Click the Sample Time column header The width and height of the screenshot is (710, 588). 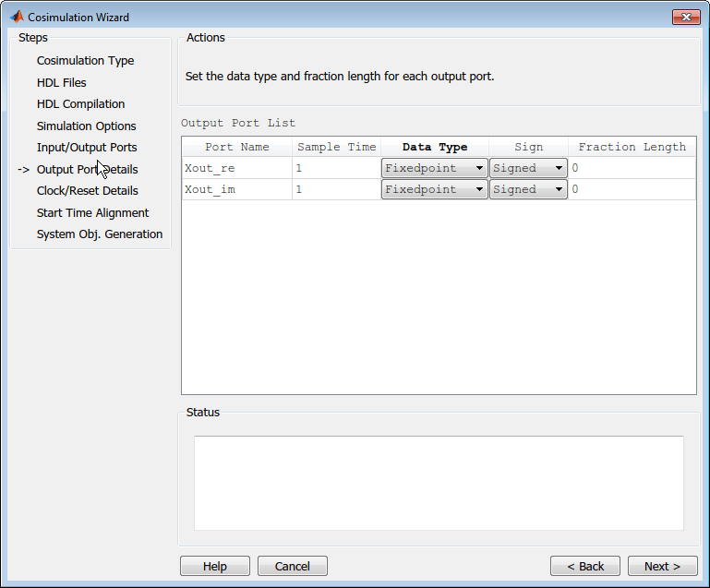click(x=336, y=147)
